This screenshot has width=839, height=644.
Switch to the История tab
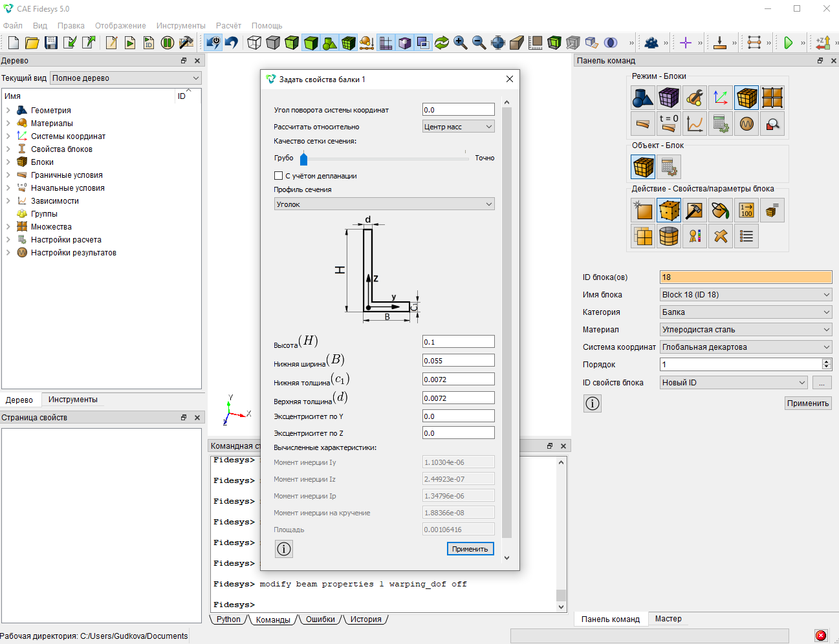pos(366,619)
